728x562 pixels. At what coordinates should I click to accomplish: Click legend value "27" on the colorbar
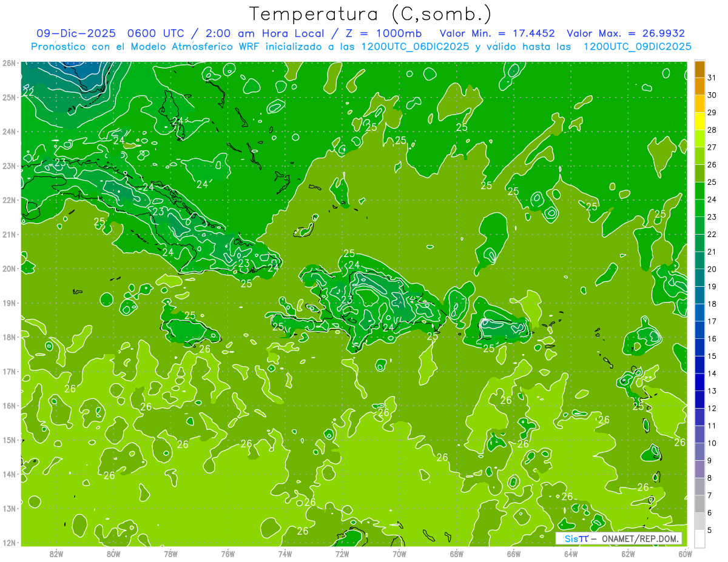[x=712, y=147]
